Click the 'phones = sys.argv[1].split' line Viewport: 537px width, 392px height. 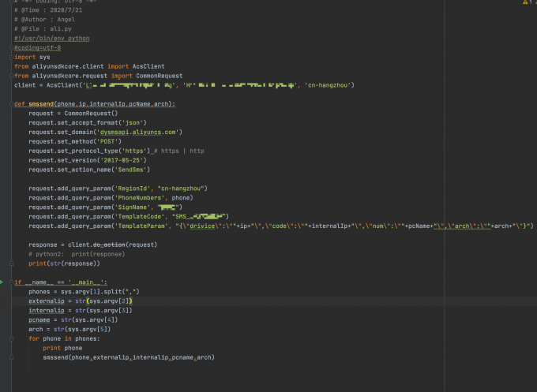(x=84, y=292)
